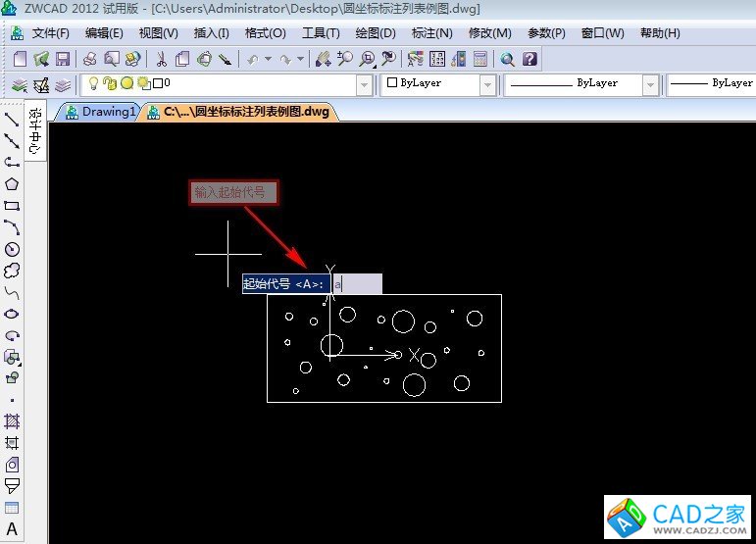756x544 pixels.
Task: Open the Help question mark icon
Action: [529, 59]
